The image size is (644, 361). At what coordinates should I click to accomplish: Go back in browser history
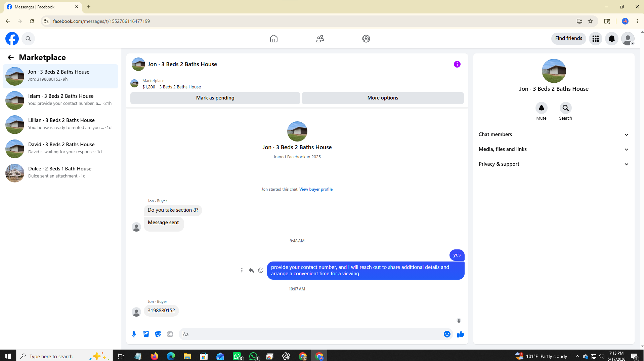(x=8, y=21)
